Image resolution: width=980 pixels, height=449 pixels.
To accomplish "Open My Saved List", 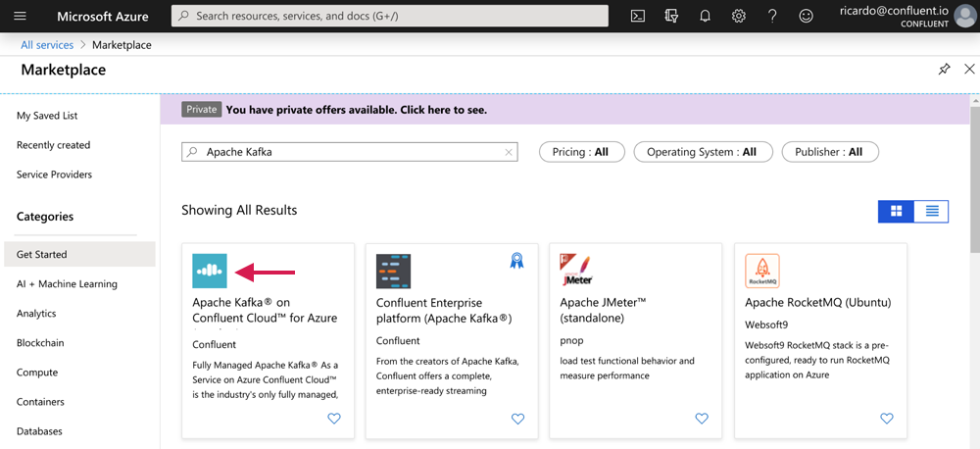I will coord(47,116).
